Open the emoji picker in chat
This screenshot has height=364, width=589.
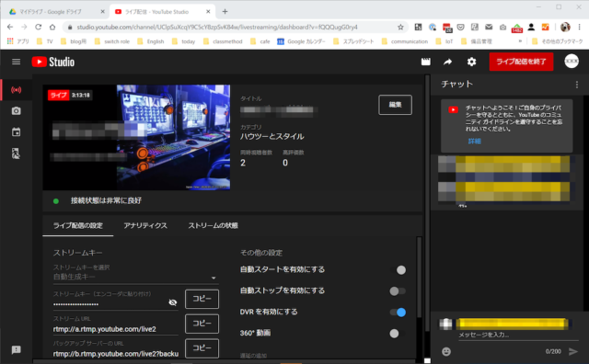click(x=446, y=351)
